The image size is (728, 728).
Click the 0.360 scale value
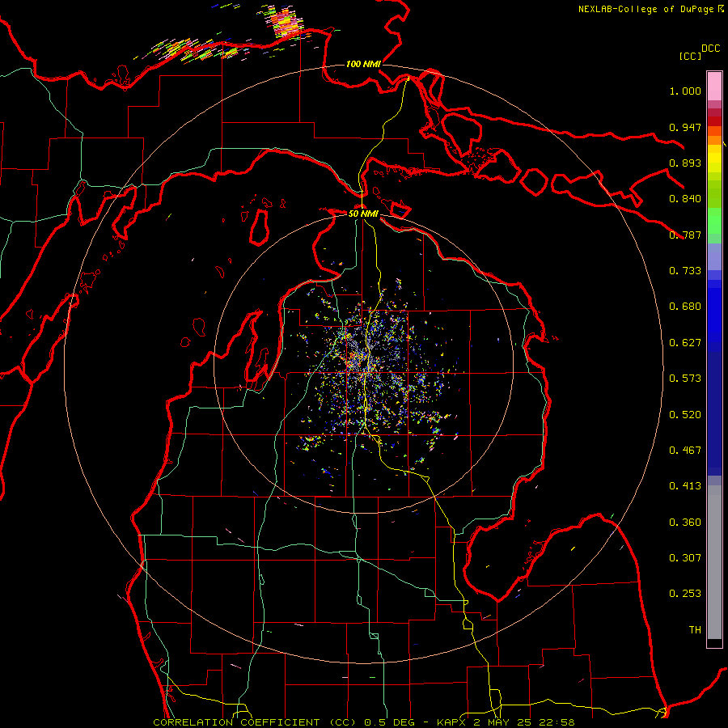685,523
